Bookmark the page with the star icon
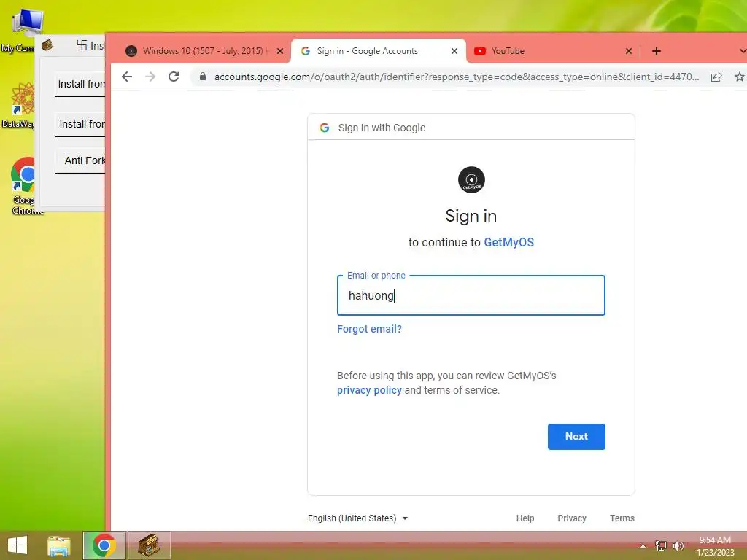 (739, 77)
